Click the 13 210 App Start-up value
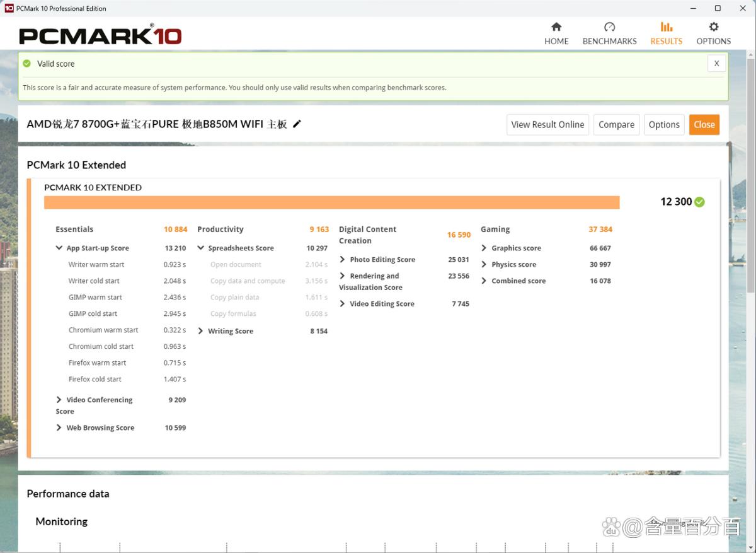Viewport: 756px width, 553px height. (x=175, y=248)
